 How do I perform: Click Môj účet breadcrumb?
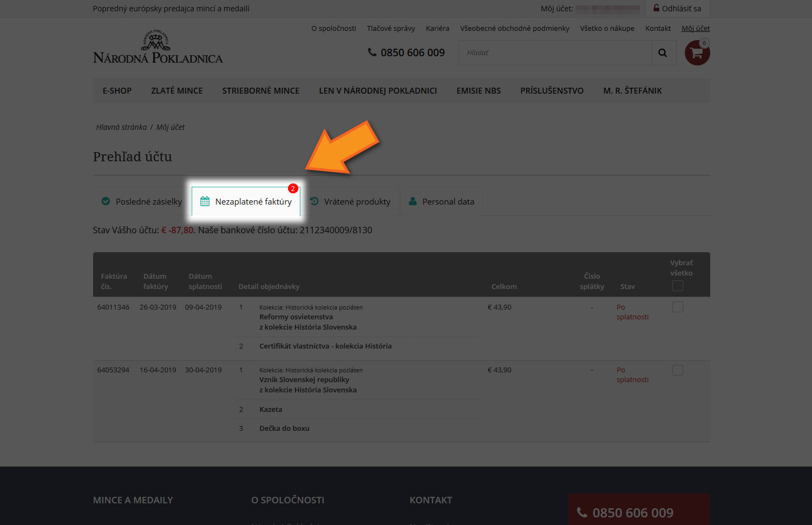click(171, 127)
